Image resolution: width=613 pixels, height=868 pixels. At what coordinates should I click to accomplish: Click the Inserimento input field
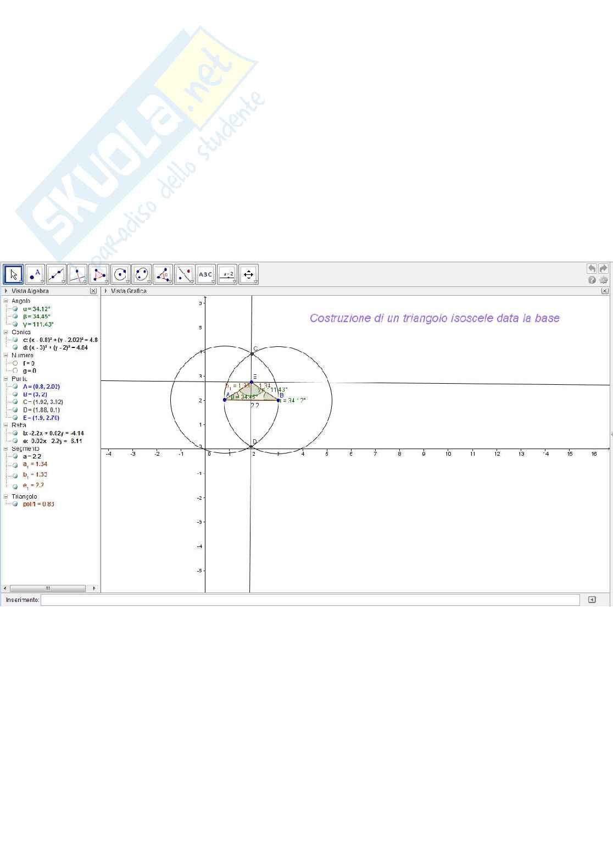coord(310,600)
